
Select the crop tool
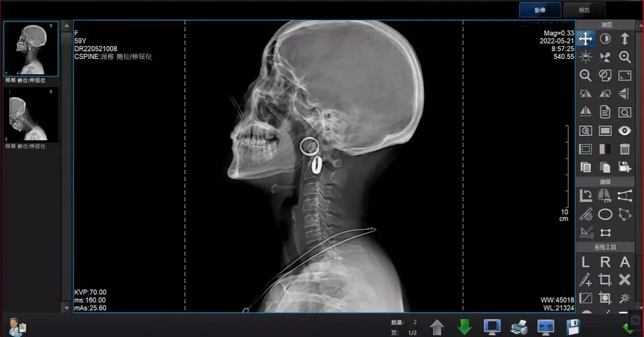[x=605, y=280]
